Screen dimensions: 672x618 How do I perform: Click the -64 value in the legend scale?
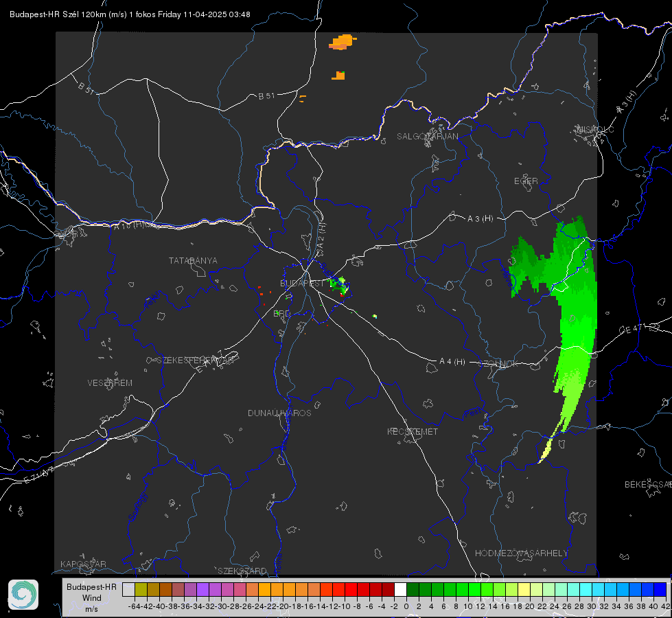[134, 606]
